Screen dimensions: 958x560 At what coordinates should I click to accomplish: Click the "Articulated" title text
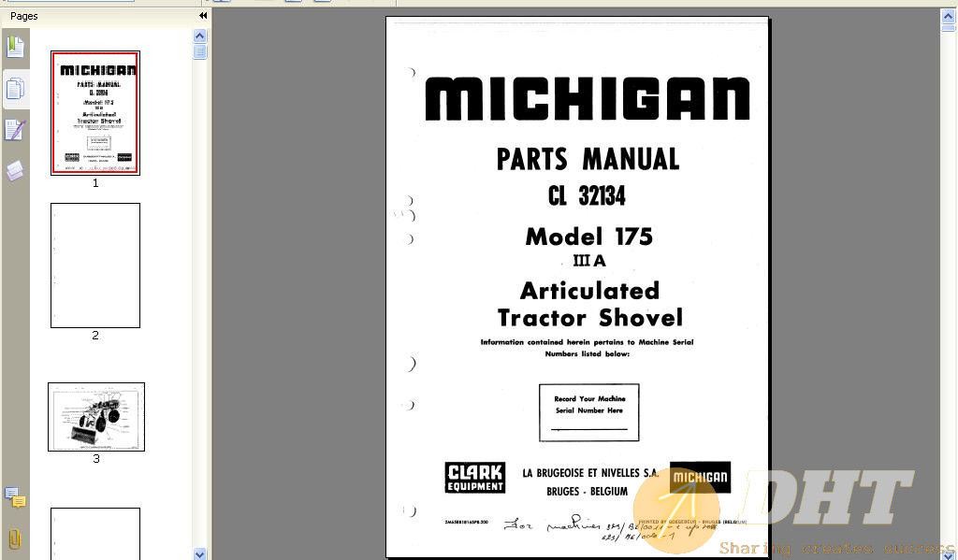(589, 291)
